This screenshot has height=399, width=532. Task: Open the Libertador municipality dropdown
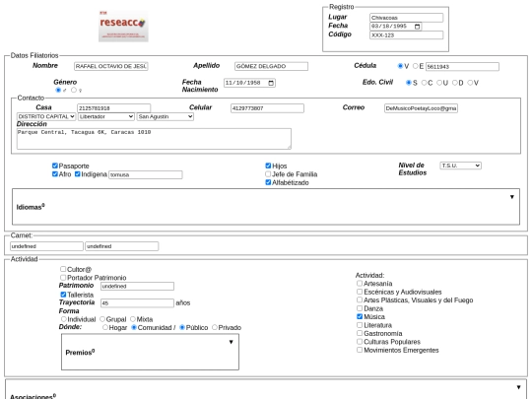[106, 116]
